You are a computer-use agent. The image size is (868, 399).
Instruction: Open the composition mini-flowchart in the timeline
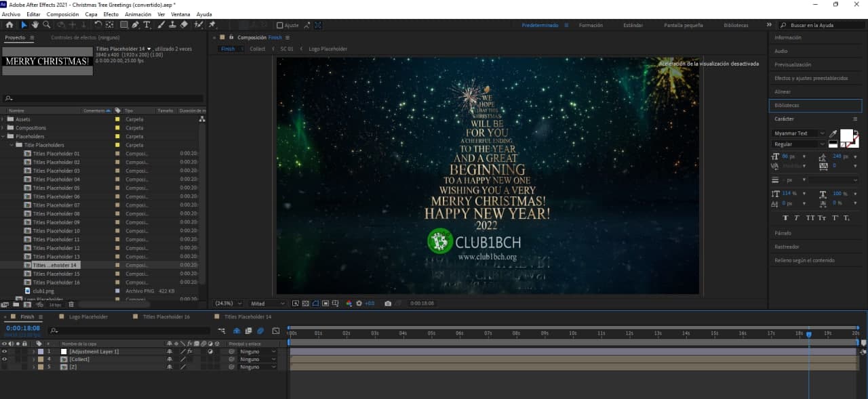(222, 331)
